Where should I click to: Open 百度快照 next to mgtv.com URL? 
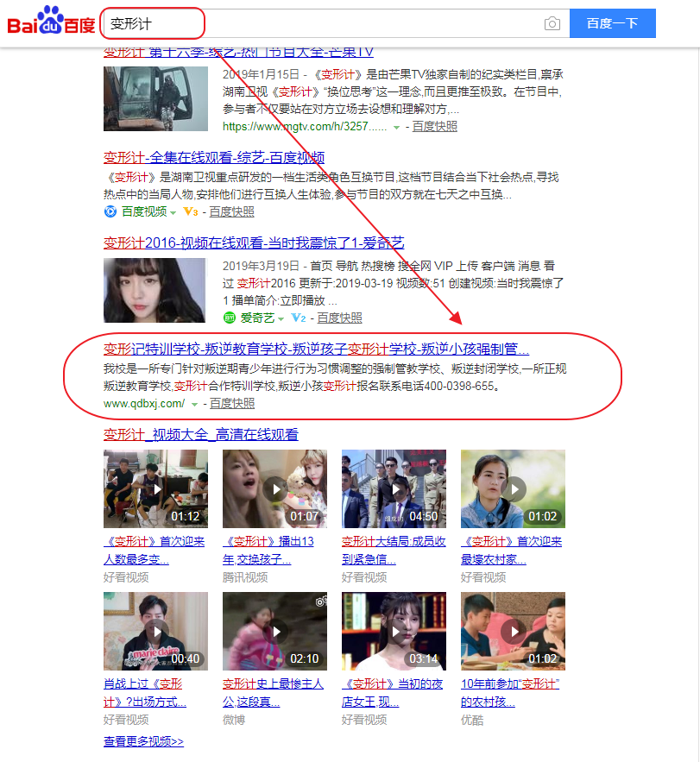click(x=434, y=126)
